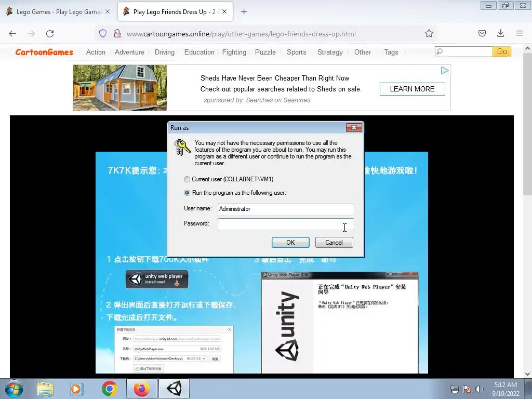Screen dimensions: 532x399
Task: Minimize the Firefox browser window
Action: [488, 5]
